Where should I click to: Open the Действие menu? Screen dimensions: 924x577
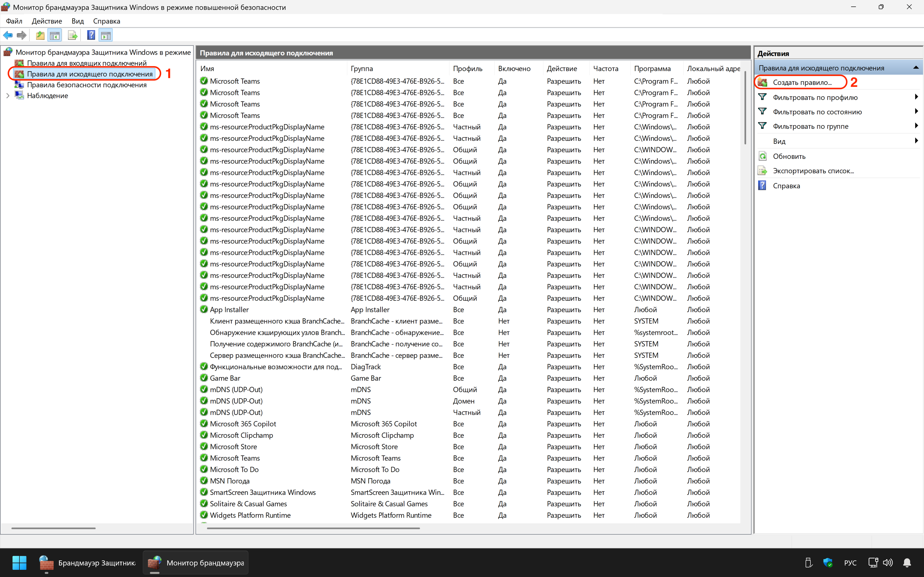(x=47, y=21)
